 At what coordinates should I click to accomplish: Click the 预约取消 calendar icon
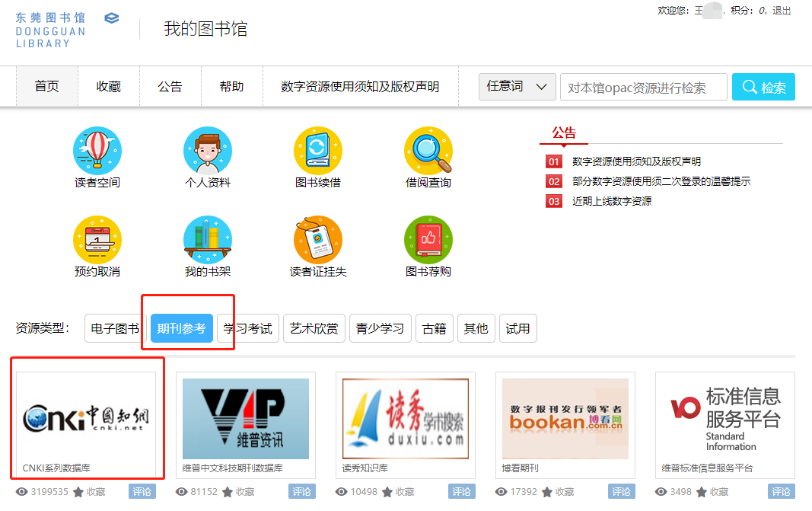tap(97, 240)
